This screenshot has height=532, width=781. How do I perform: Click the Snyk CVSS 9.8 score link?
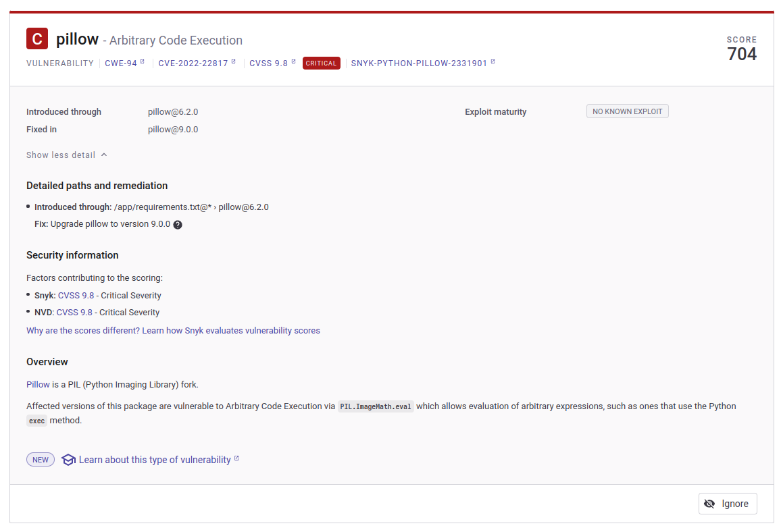[x=76, y=295]
